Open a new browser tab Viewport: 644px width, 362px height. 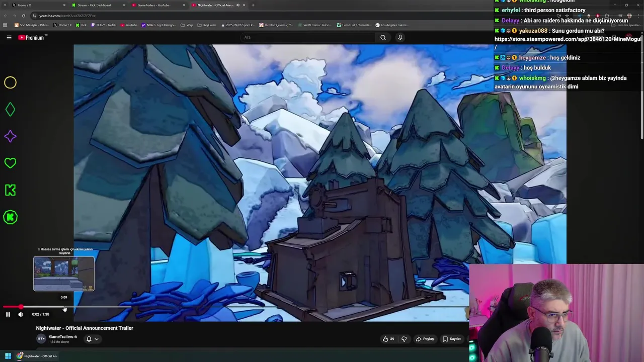(x=253, y=5)
